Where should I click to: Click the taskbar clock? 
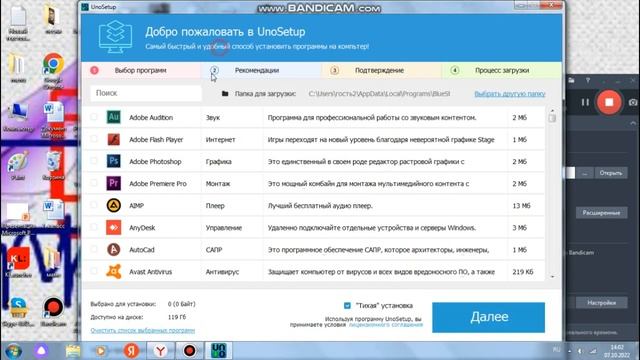[617, 351]
